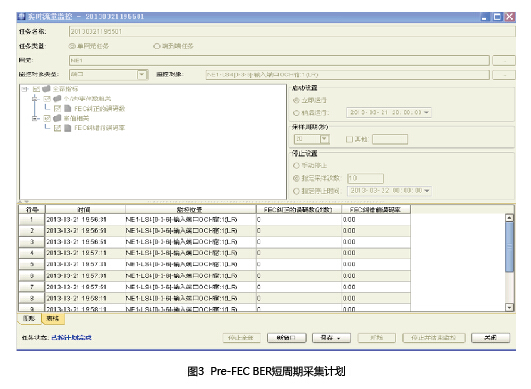Toggle checkbox of counts-related tree group
Screen dimensions: 531x389
coord(47,99)
